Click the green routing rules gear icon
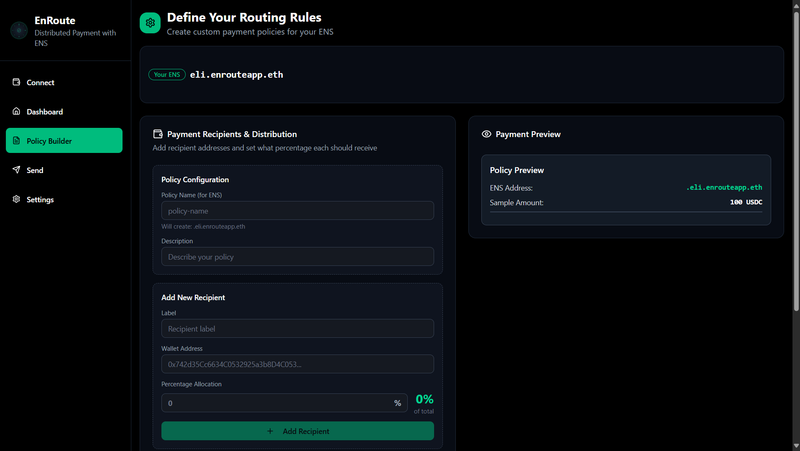Viewport: 800px width, 451px height. tap(150, 23)
